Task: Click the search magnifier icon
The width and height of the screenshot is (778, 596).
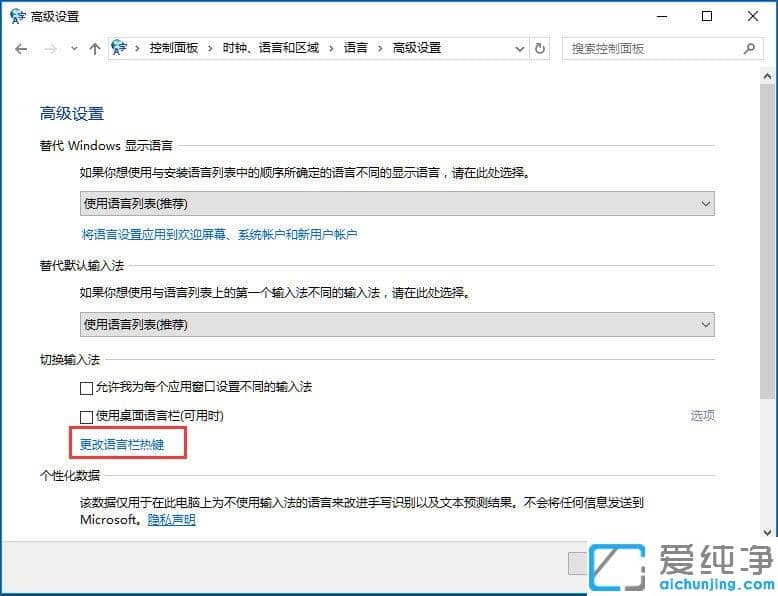Action: tap(749, 48)
